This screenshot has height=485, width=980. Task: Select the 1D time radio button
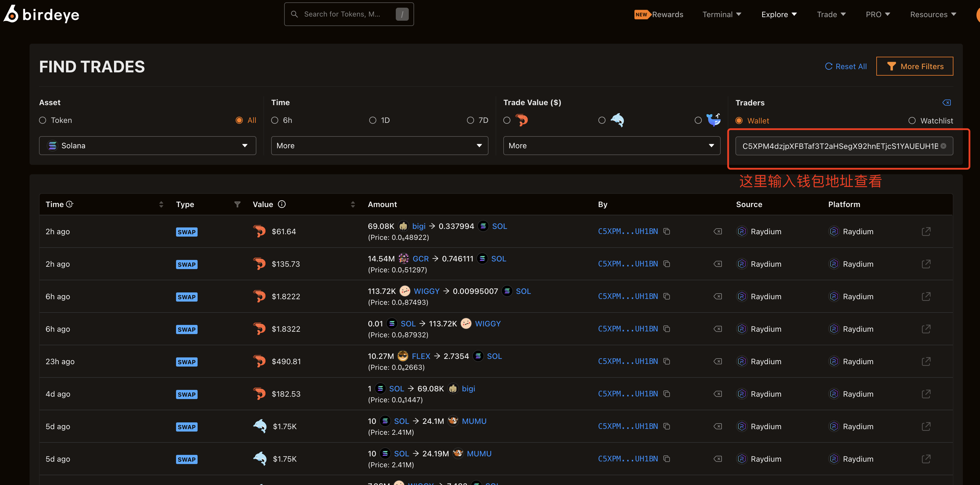[x=372, y=120]
